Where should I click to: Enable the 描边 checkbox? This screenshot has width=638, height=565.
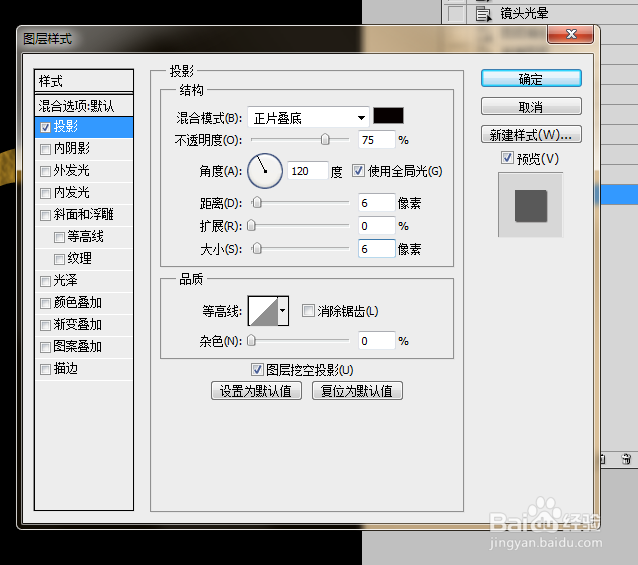(46, 369)
